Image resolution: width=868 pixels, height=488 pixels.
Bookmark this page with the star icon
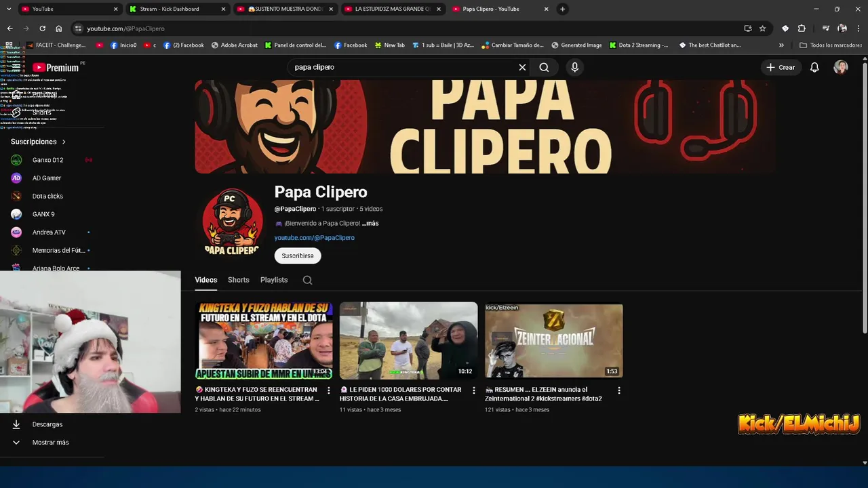[x=762, y=28]
